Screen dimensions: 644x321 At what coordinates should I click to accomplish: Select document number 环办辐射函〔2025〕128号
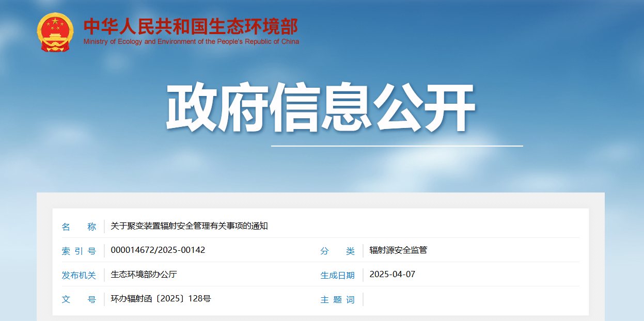click(161, 299)
